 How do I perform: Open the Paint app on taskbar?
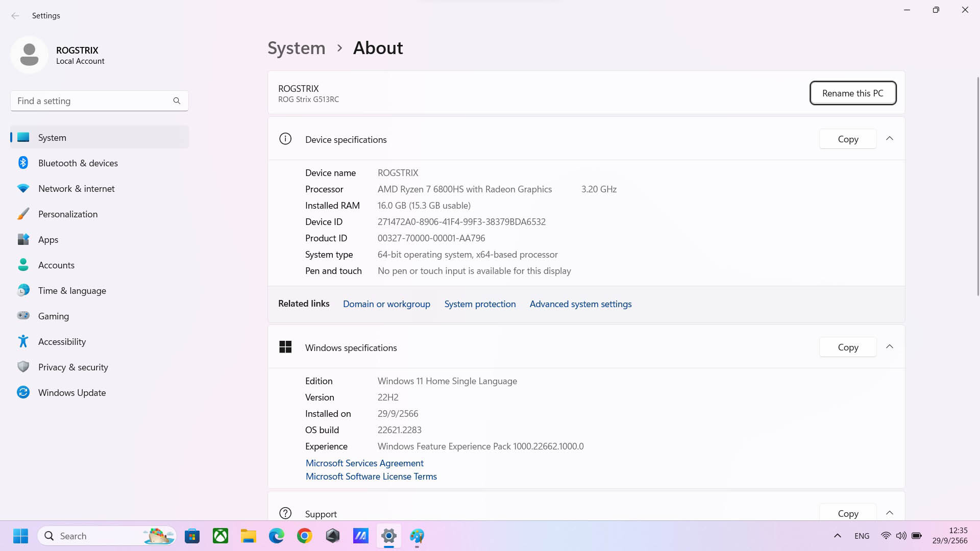(417, 536)
